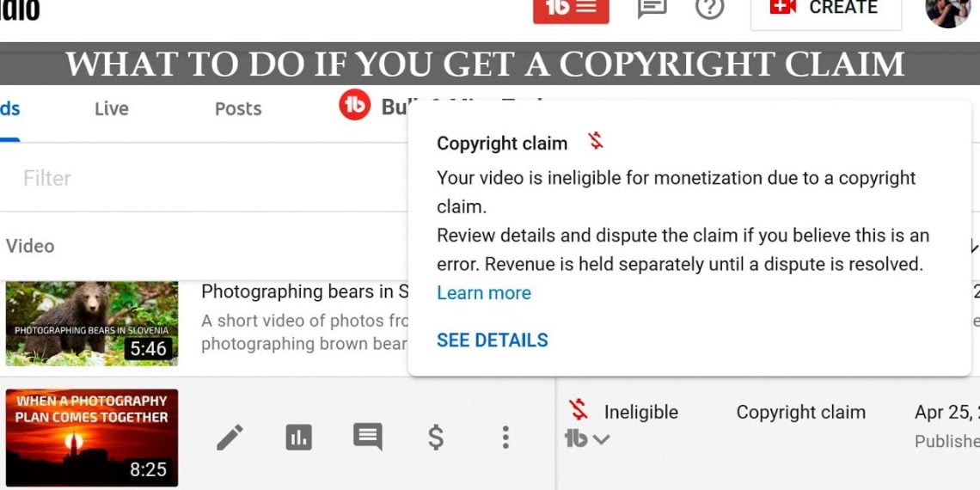Click the Apr 25 date cell

tap(946, 413)
